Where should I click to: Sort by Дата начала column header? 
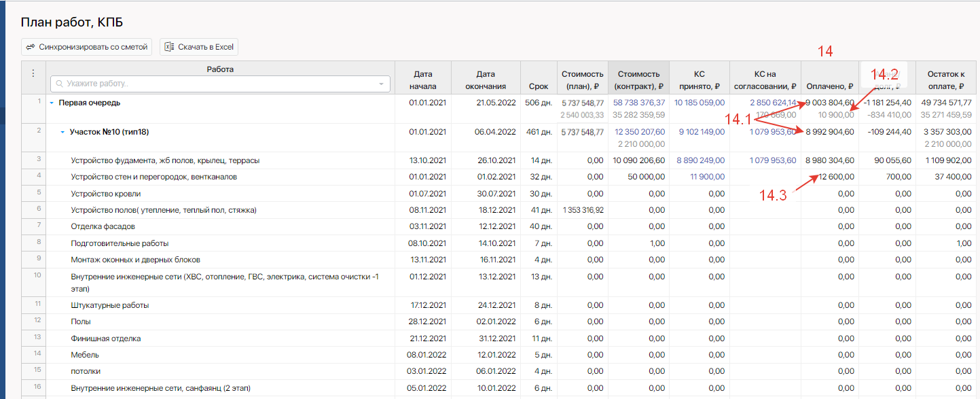pyautogui.click(x=422, y=80)
